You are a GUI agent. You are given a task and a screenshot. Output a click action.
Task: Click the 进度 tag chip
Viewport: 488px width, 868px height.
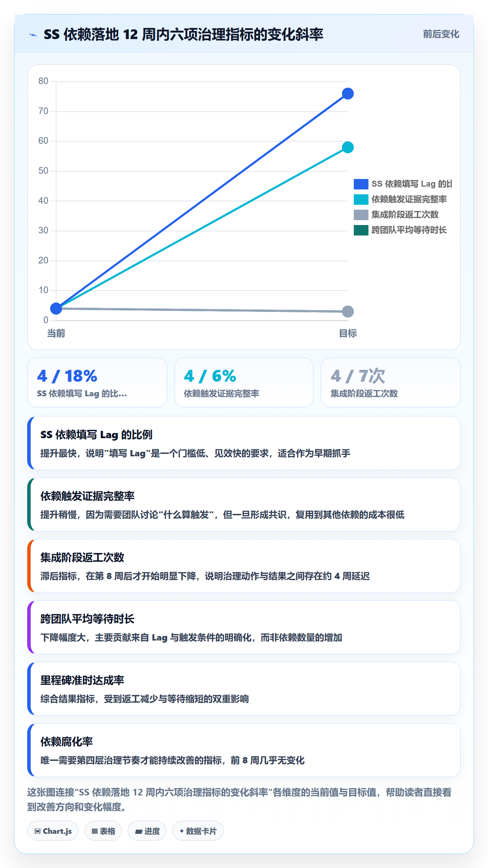coord(147,831)
